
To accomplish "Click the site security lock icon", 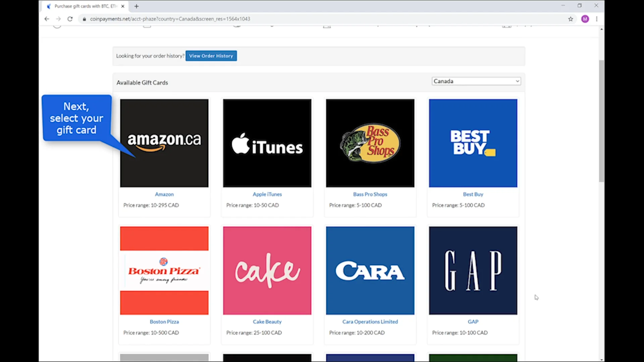I will 84,19.
